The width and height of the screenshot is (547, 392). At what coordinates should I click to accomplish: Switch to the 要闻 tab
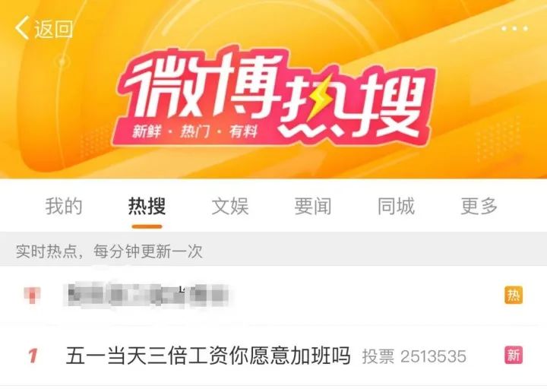[313, 206]
